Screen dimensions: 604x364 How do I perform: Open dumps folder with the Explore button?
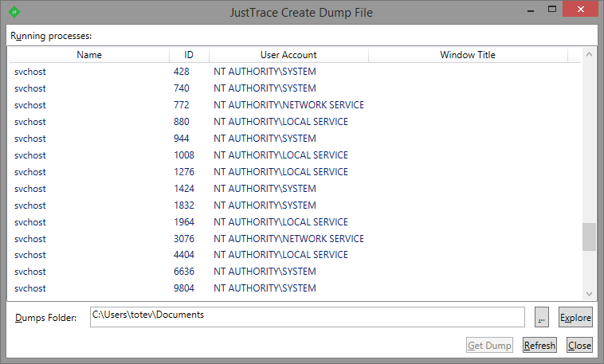click(575, 317)
